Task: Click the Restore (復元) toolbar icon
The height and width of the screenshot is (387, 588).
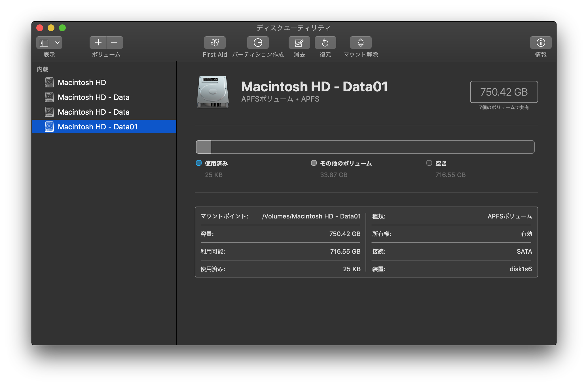Action: [x=325, y=43]
